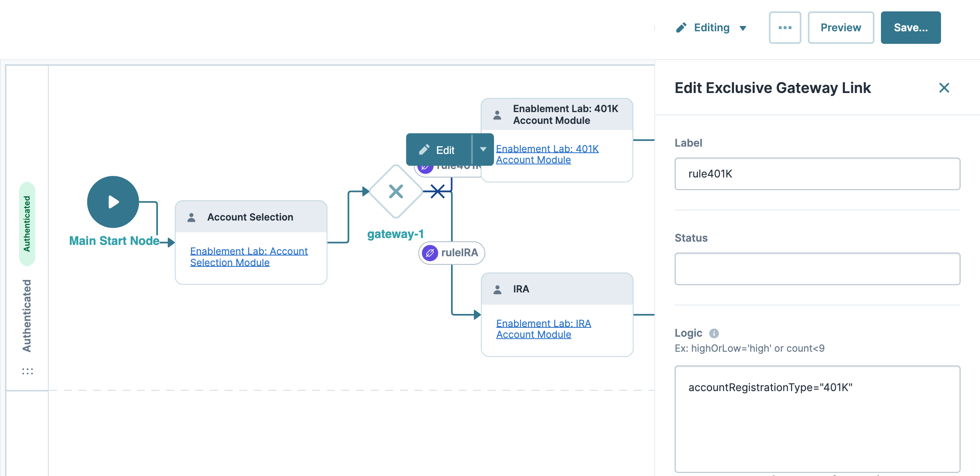Click the Main Start Node play icon

[112, 202]
